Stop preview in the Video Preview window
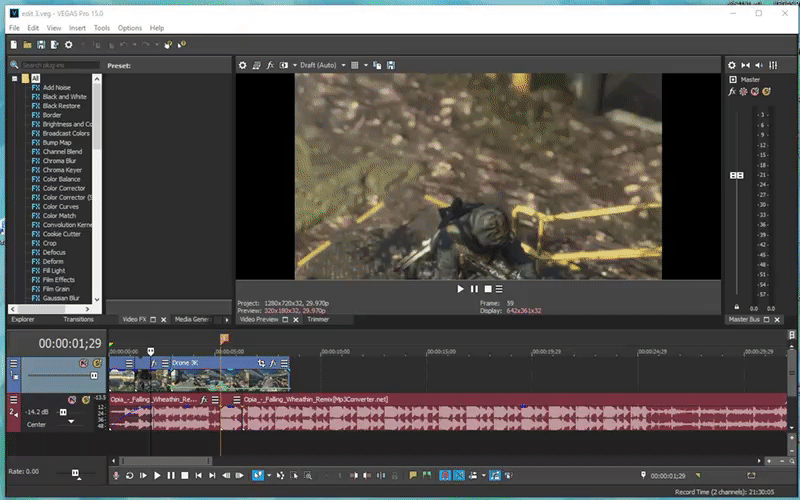800x500 pixels. pos(488,289)
